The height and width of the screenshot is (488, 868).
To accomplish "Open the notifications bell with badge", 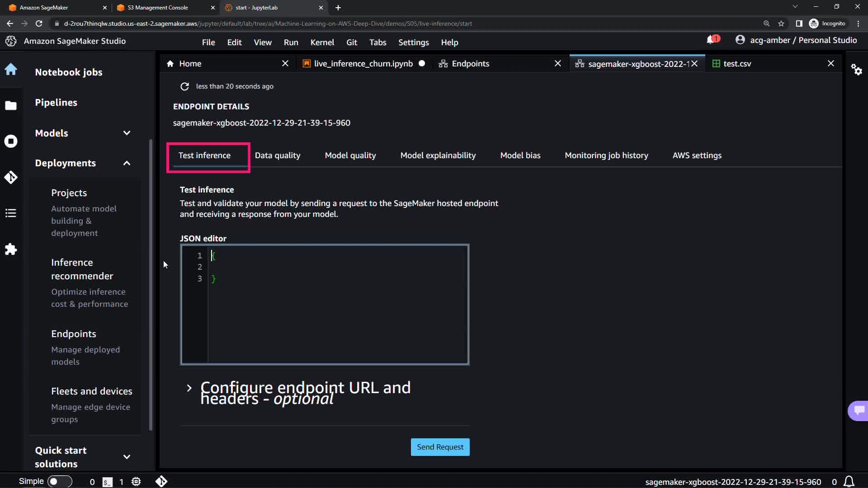I will (712, 40).
